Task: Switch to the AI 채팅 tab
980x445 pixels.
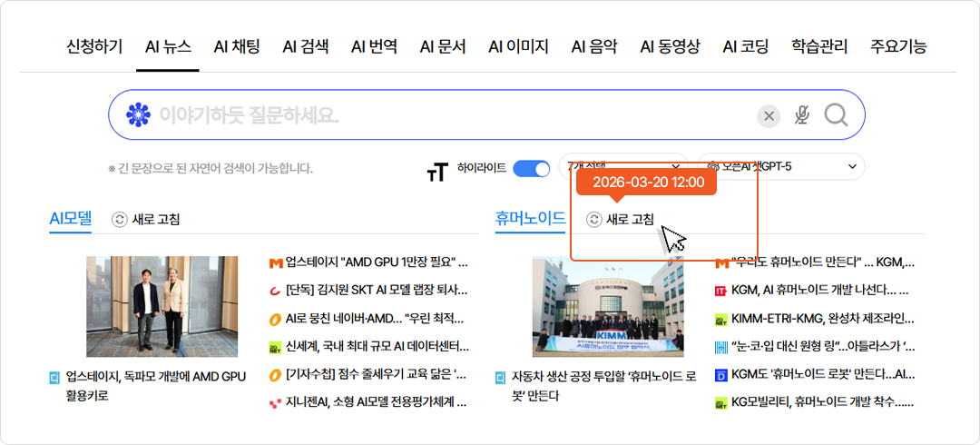Action: [x=237, y=46]
